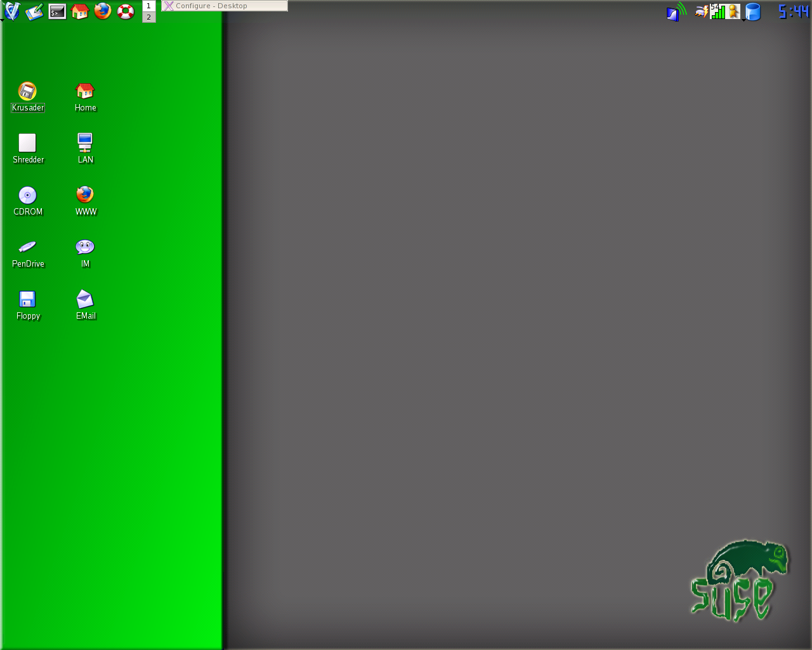Click the 5:44 panel clock
The height and width of the screenshot is (650, 812).
[x=794, y=11]
